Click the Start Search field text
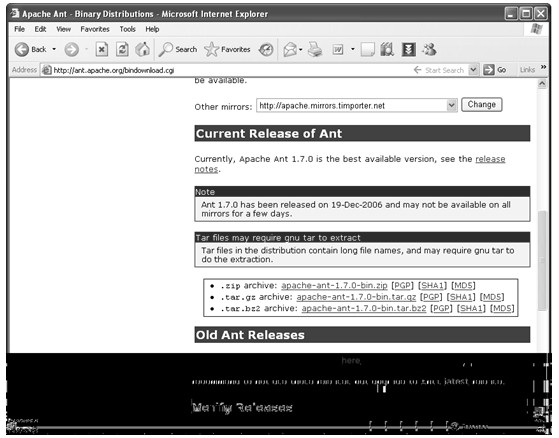 pos(445,70)
